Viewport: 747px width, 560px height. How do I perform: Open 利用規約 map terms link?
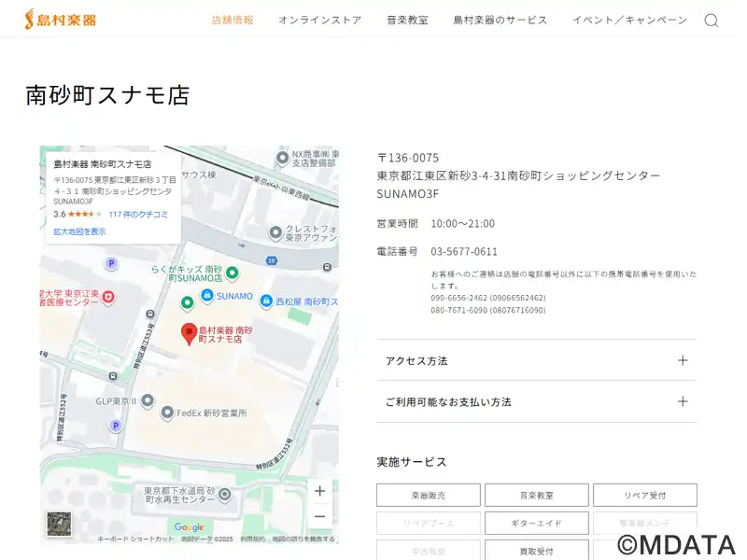[252, 539]
